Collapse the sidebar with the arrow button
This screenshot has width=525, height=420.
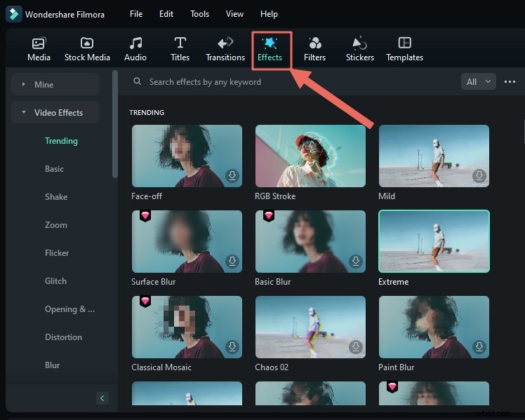click(x=102, y=398)
